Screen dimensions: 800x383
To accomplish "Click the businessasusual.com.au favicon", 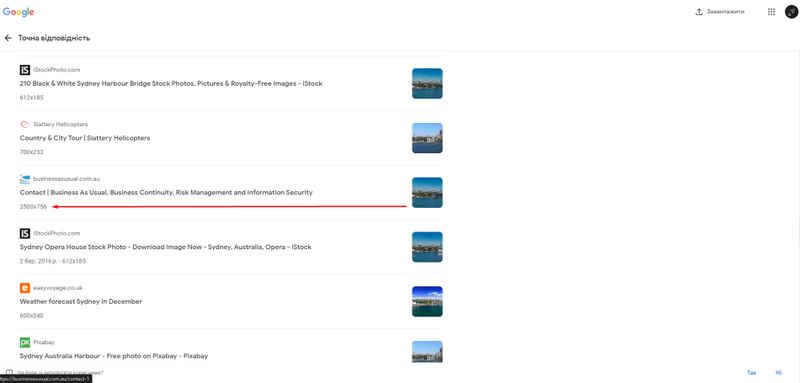I will 25,179.
